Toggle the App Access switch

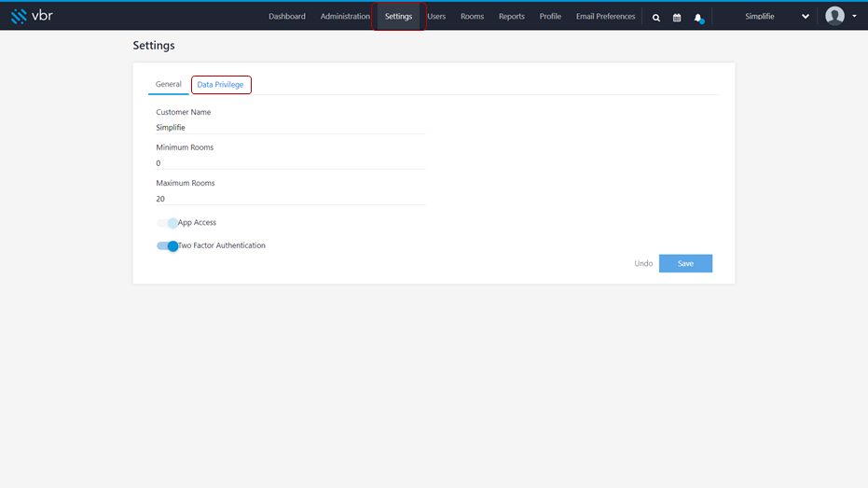pyautogui.click(x=167, y=223)
